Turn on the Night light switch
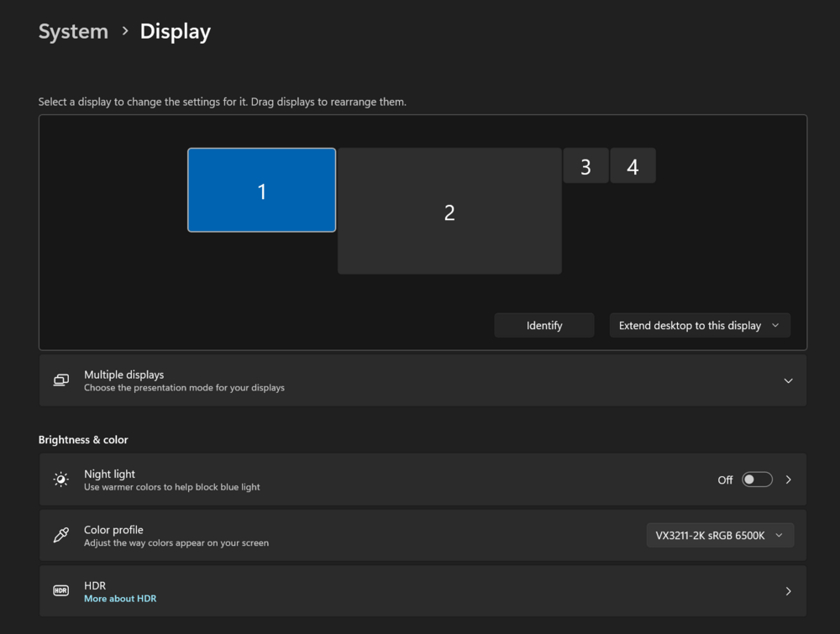This screenshot has width=840, height=634. 757,479
